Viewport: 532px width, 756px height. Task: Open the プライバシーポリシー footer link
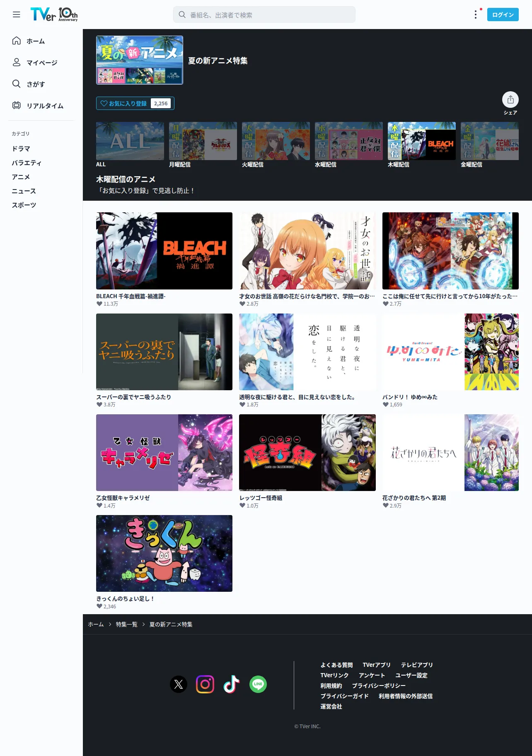tap(379, 686)
